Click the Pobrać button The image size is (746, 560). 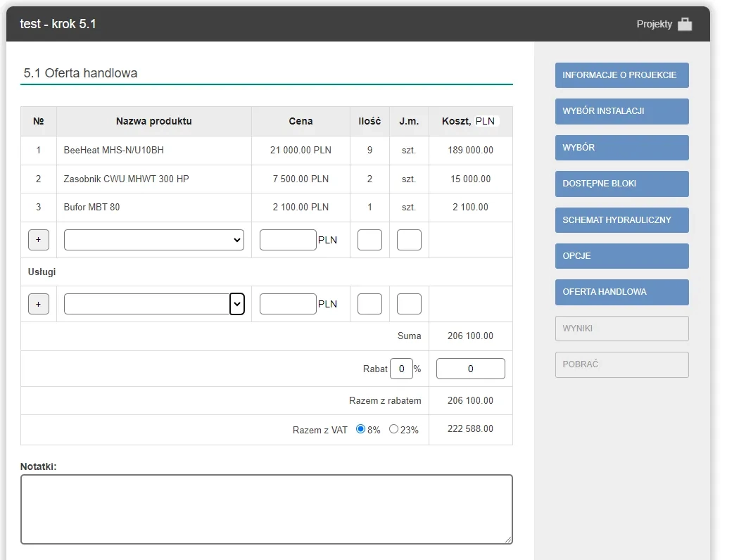[x=621, y=364]
